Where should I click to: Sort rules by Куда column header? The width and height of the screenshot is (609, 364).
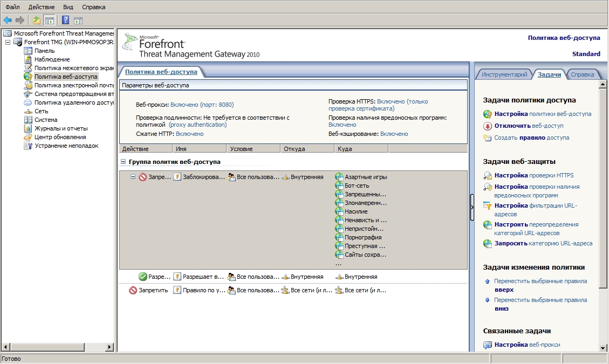361,148
